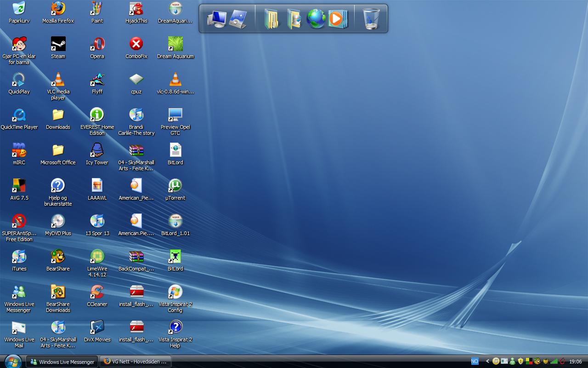Expand hidden system tray icons arrow

pos(487,362)
